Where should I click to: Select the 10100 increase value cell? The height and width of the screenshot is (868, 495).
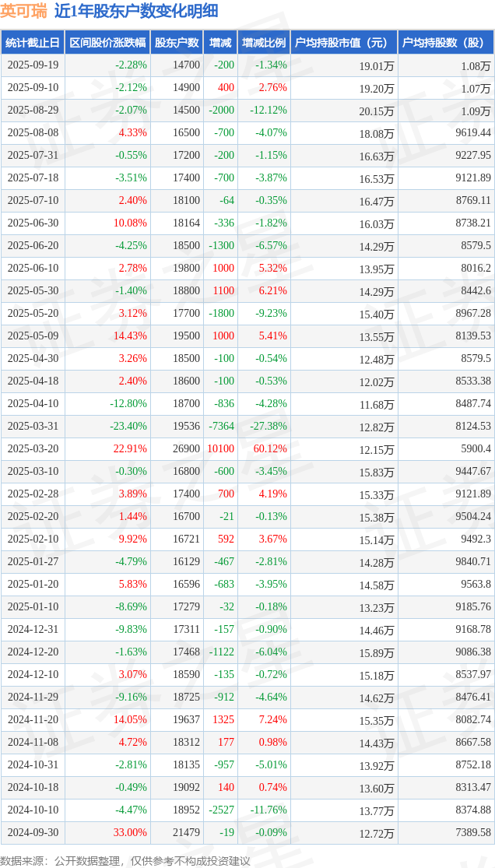(x=220, y=449)
